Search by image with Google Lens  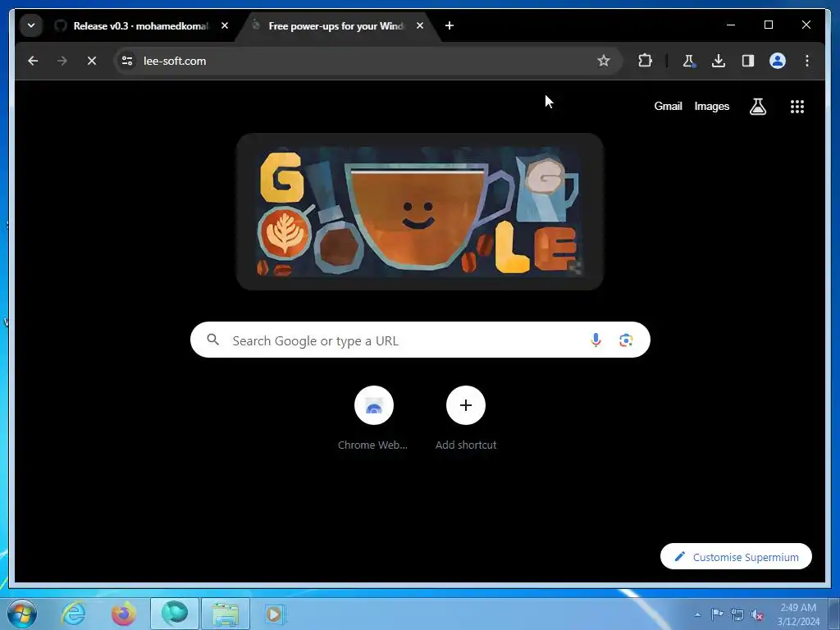click(626, 340)
